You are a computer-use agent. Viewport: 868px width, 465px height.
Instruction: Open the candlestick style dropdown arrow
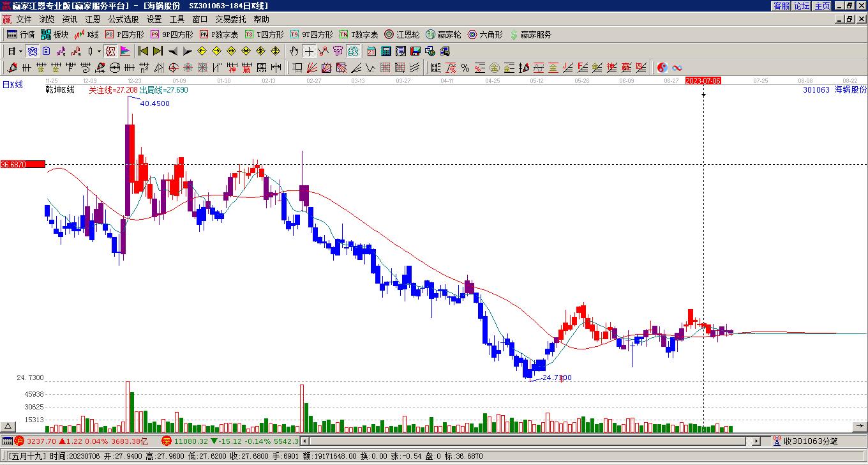click(99, 51)
